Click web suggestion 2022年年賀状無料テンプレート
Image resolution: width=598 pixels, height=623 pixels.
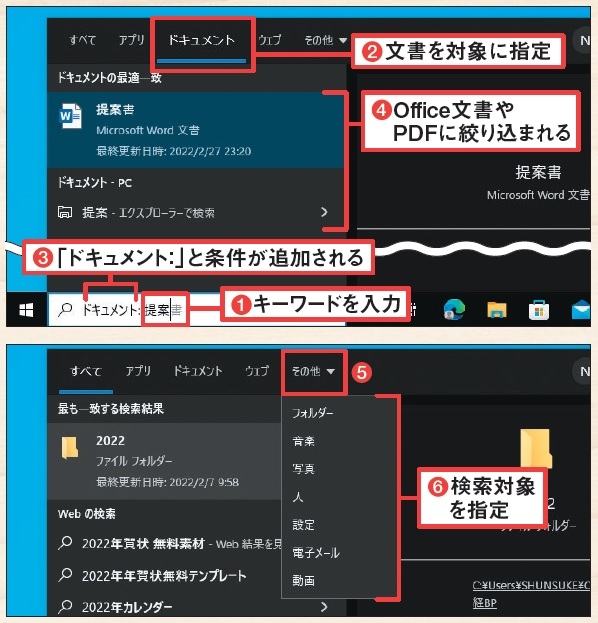[x=164, y=575]
